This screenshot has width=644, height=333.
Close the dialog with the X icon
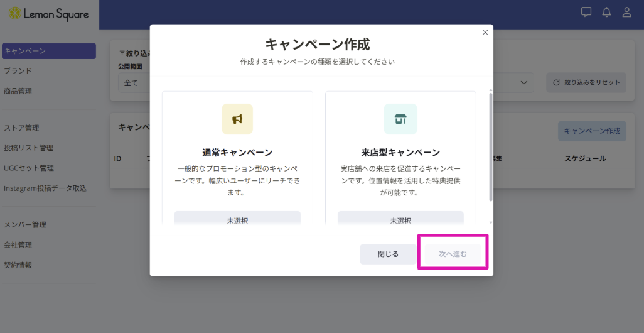coord(485,33)
